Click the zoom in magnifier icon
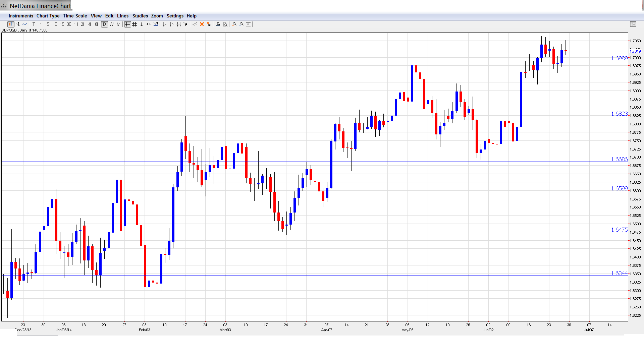 coord(234,24)
